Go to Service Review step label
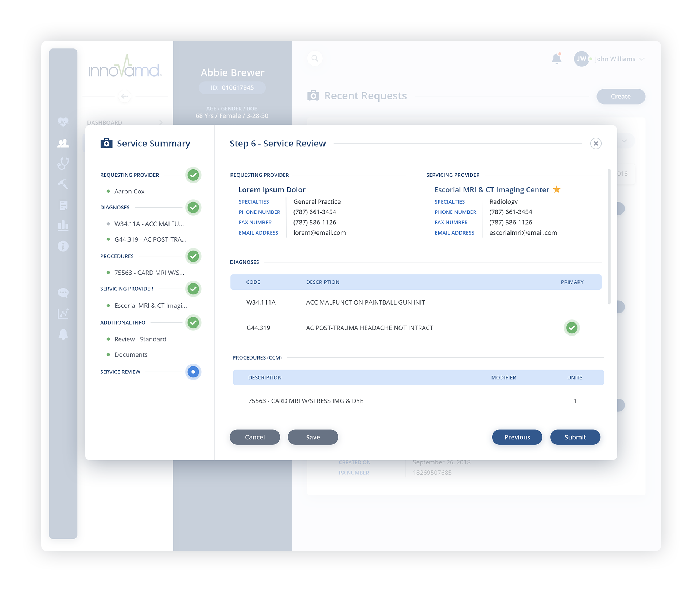700x592 pixels. pyautogui.click(x=120, y=372)
